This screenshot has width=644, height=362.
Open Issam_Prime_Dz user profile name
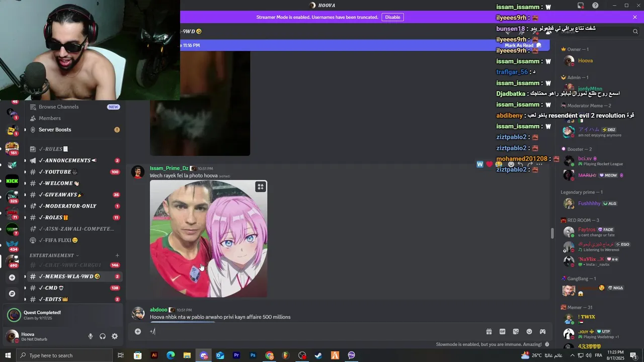pos(169,168)
